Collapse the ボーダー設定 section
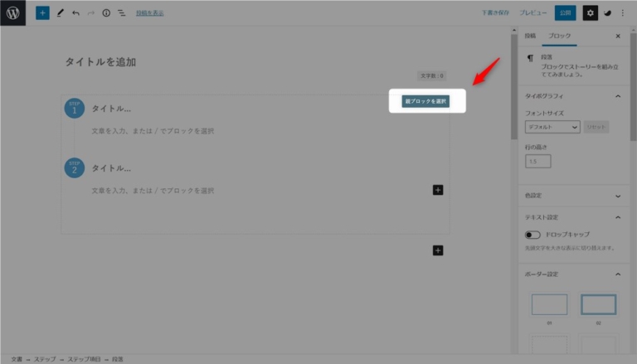The width and height of the screenshot is (637, 364). tap(618, 274)
